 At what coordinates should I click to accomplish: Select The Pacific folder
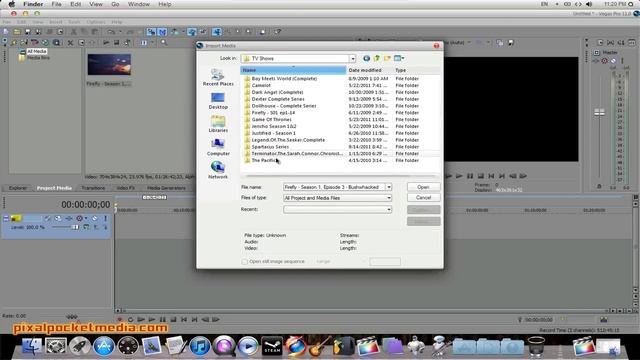click(x=264, y=160)
